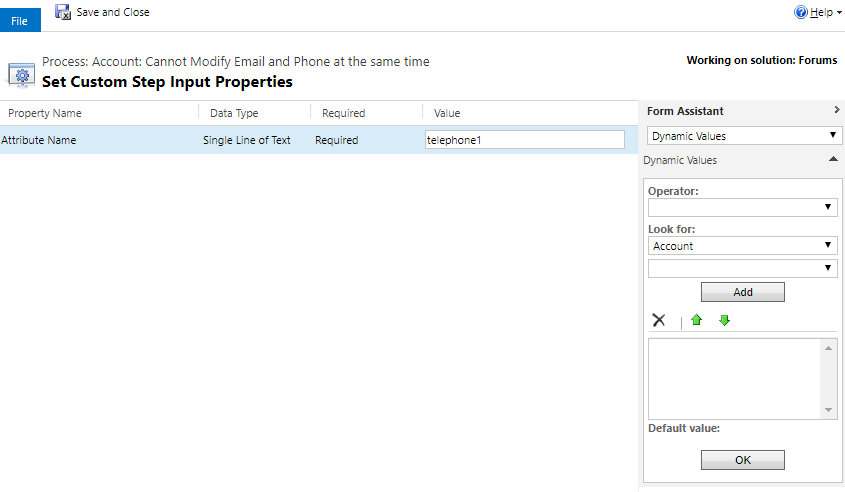
Task: Collapse the Dynamic Values section arrow
Action: coord(833,160)
